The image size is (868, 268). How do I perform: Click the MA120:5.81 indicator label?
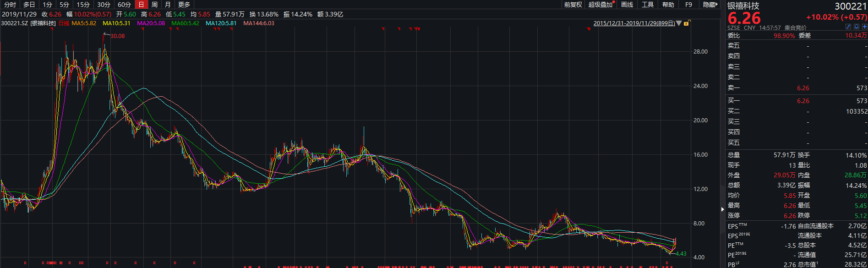(221, 23)
